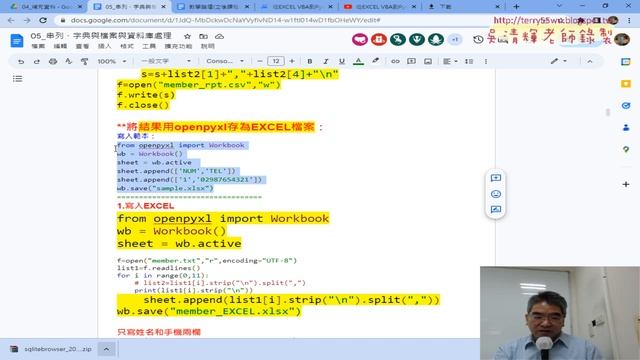Open the Contacts side panel icon
640x360 pixels.
coord(626,128)
